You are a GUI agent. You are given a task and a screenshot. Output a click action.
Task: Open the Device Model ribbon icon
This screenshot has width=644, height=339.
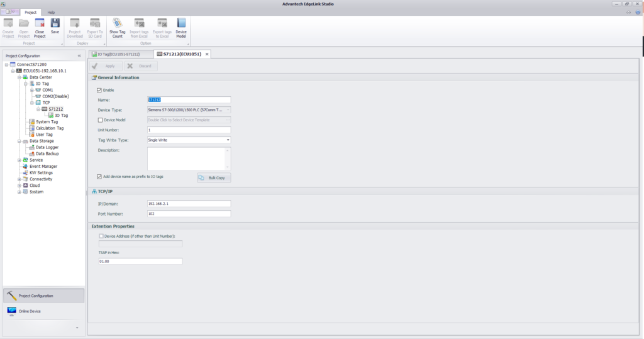pyautogui.click(x=181, y=28)
